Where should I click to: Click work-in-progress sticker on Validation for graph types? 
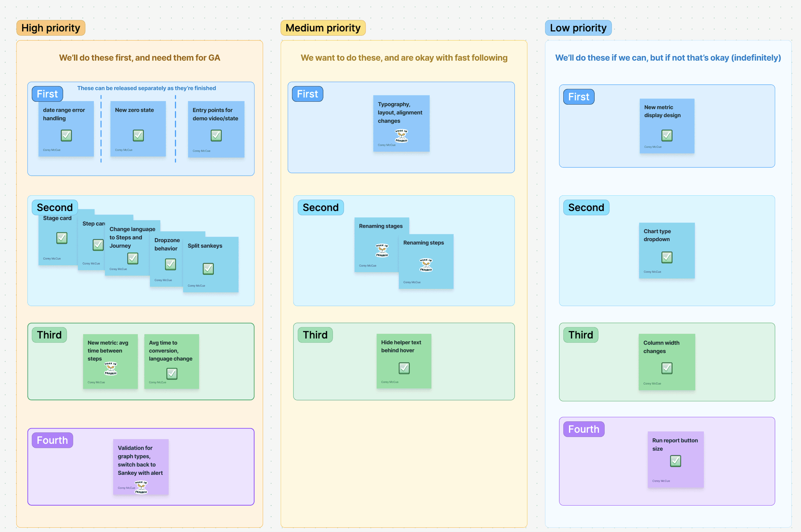pos(141,487)
